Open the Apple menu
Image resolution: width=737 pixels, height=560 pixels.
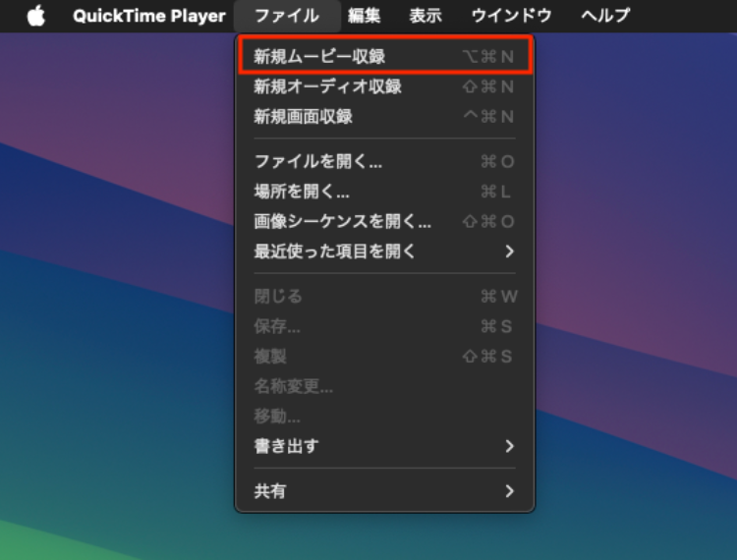(x=36, y=16)
